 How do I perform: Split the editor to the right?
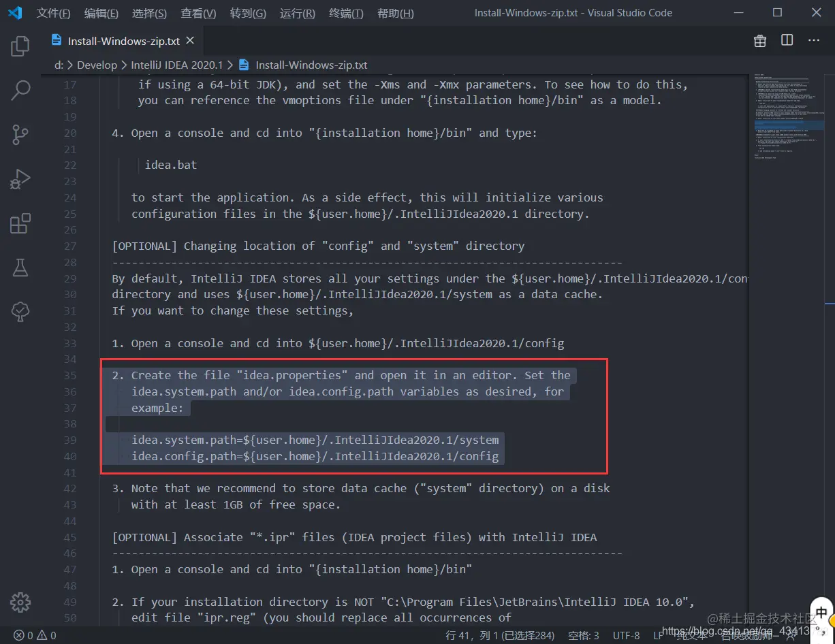coord(787,41)
